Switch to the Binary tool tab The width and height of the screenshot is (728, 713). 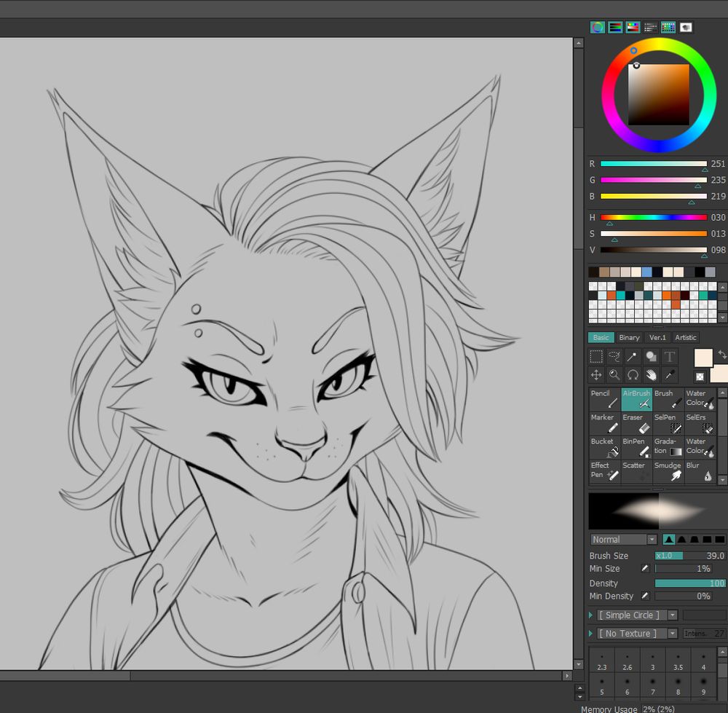tap(629, 338)
